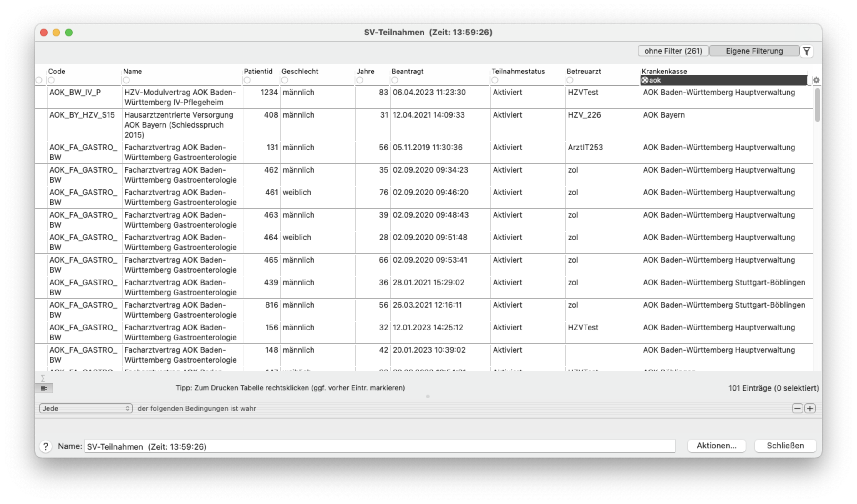The width and height of the screenshot is (857, 504).
Task: Click date '20.01.2023 10:39:02'
Action: pyautogui.click(x=429, y=350)
